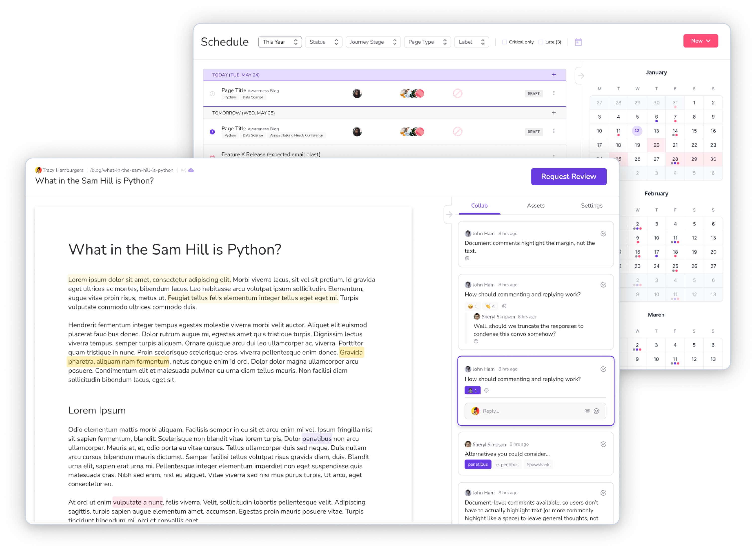Open three-dot menu on today's Page Title row
Viewport: 756px width, 552px height.
click(554, 93)
